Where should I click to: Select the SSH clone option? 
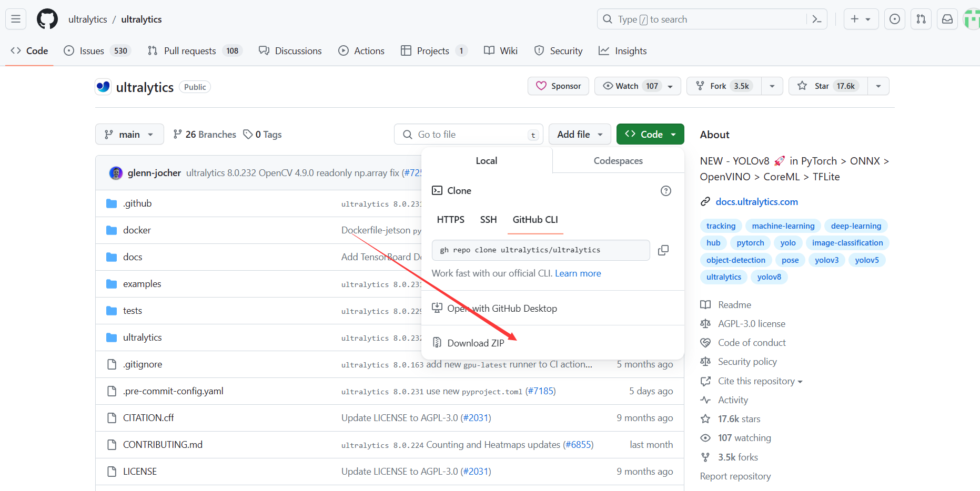click(x=488, y=220)
